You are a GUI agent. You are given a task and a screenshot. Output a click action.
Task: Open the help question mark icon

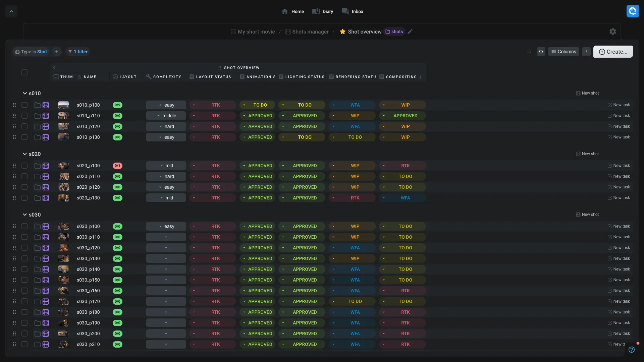tap(632, 350)
